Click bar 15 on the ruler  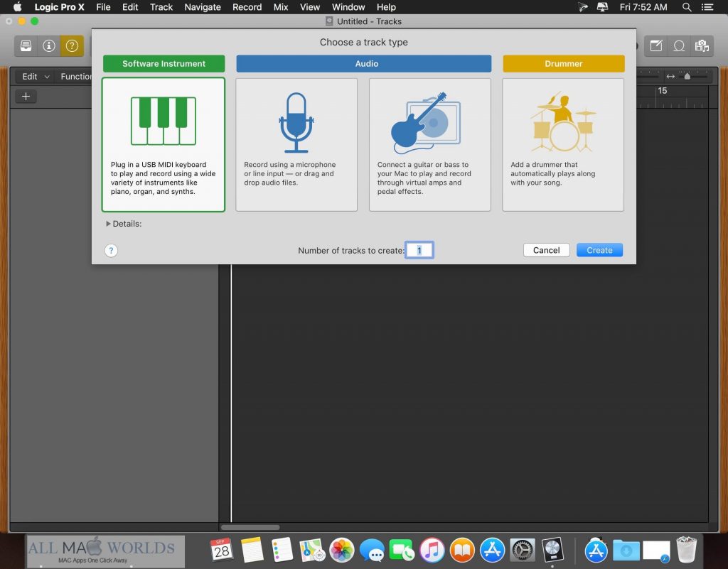tap(663, 91)
